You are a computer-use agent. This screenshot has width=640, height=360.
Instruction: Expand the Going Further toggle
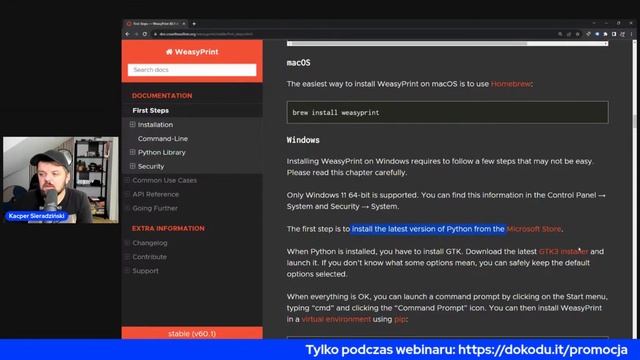(127, 208)
